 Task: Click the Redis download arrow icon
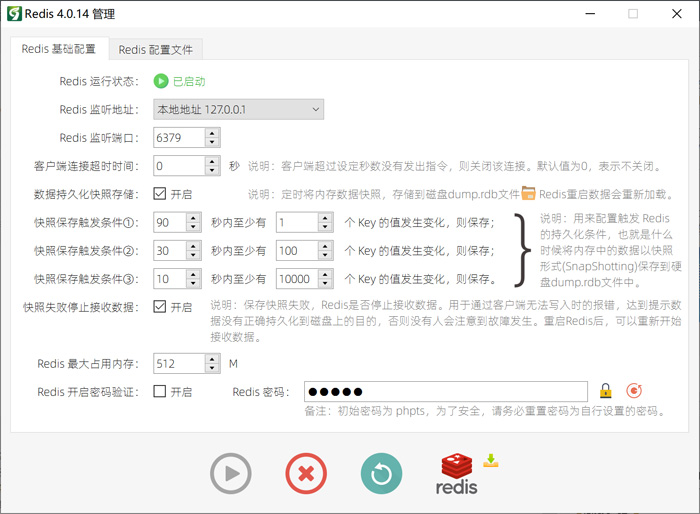491,460
